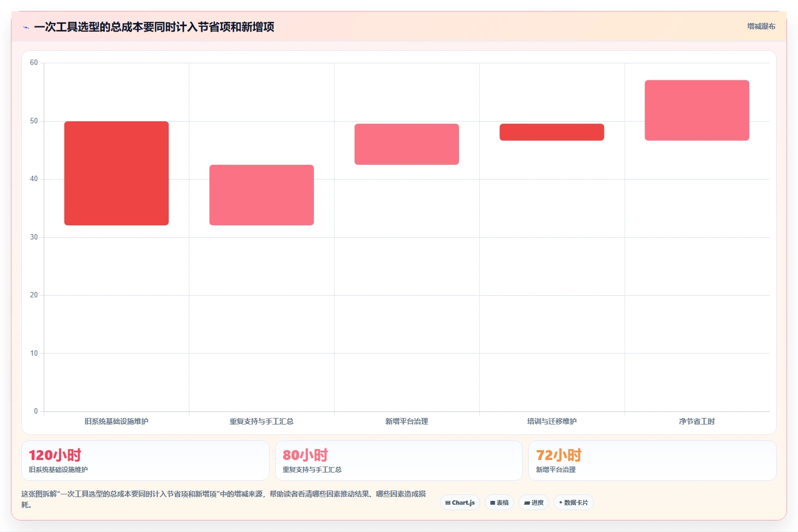Screen dimensions: 798x532
Task: Click card caption 新增平台治理 under 72小时
Action: pos(556,470)
